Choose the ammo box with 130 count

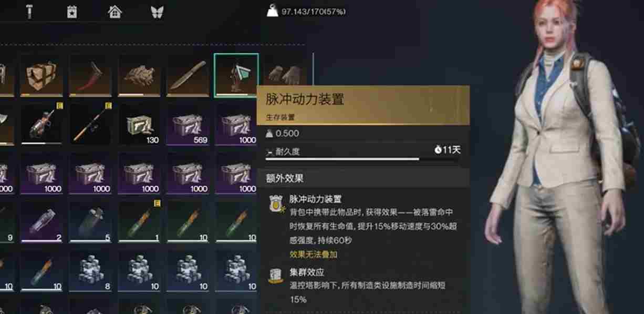coord(139,124)
